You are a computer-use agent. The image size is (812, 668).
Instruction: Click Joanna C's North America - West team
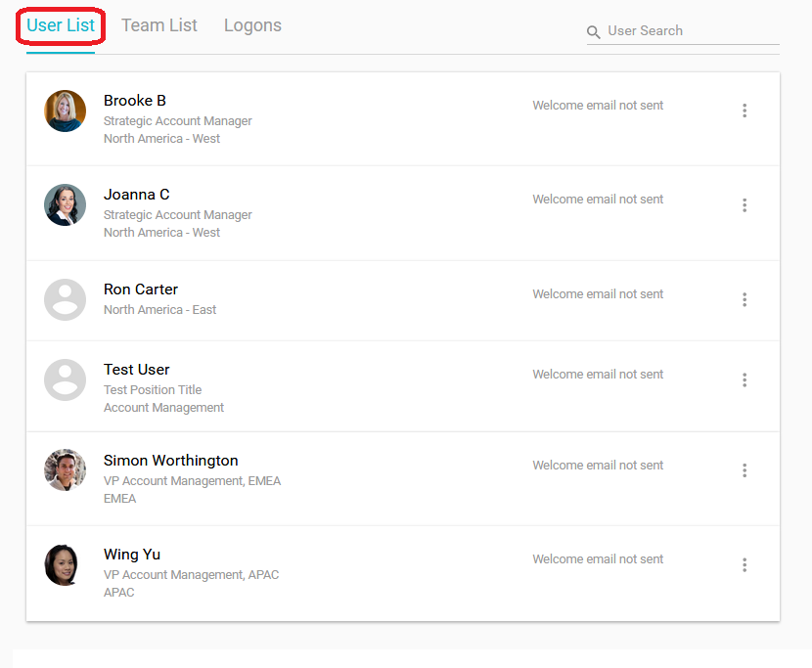[161, 233]
